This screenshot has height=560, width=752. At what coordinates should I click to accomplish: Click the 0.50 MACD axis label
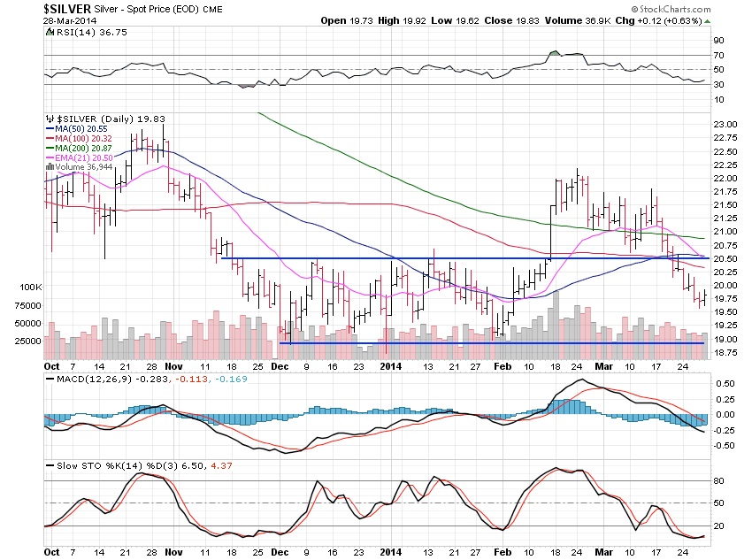pos(725,384)
